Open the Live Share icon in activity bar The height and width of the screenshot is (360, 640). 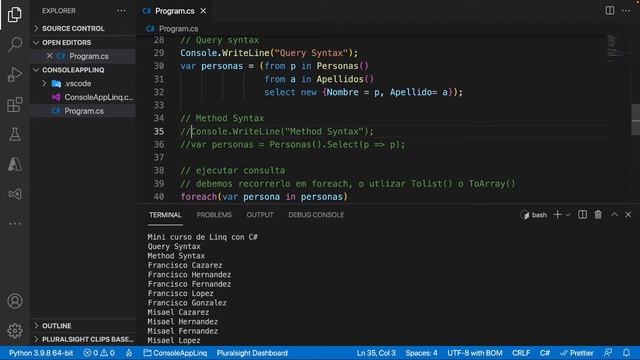(x=15, y=194)
